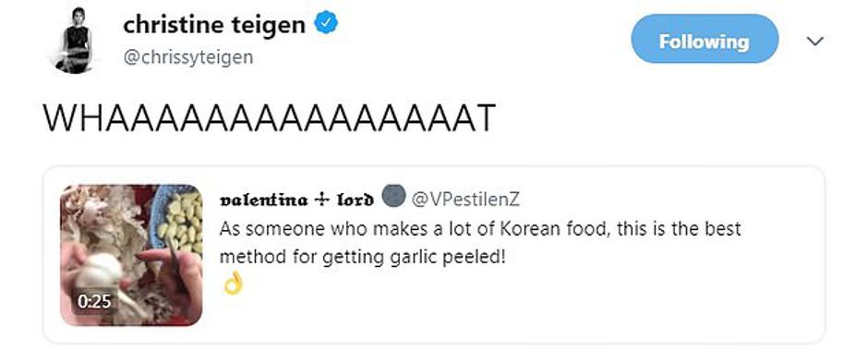Click the OK hand emoji in quoted tweet
The image size is (868, 352).
point(233,285)
